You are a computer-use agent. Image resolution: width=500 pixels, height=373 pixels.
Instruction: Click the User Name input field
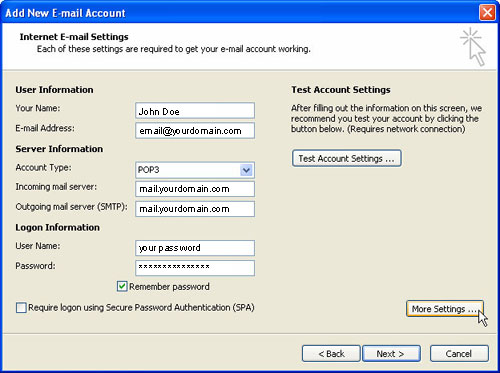tap(195, 248)
